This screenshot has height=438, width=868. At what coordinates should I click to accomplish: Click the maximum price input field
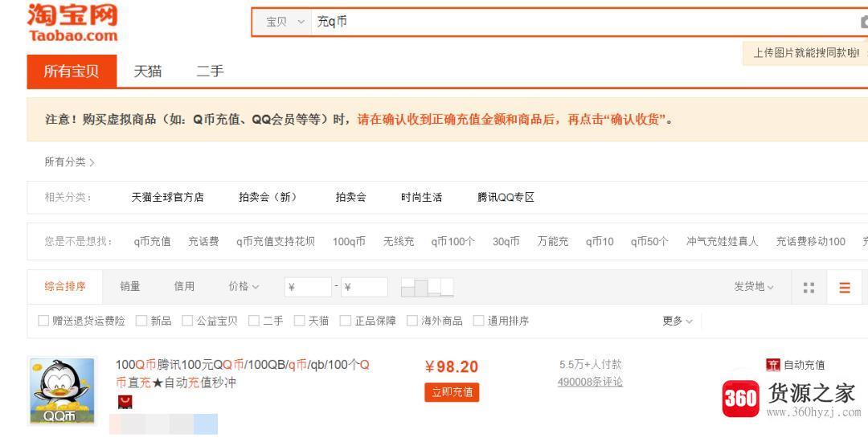(x=364, y=287)
